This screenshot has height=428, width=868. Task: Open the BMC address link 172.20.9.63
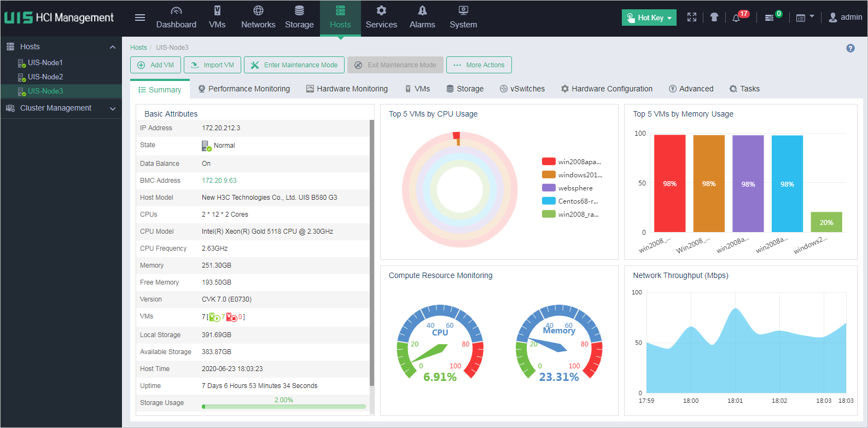click(219, 181)
